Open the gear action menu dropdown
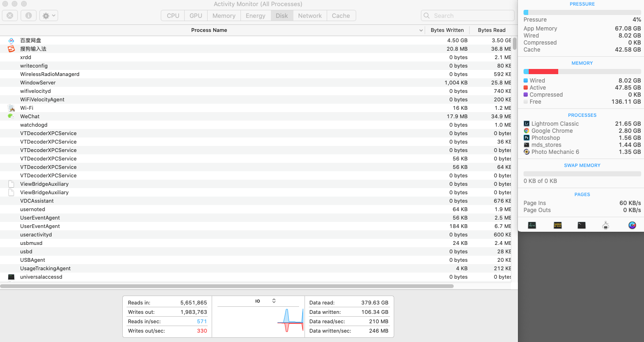The image size is (644, 342). pyautogui.click(x=49, y=15)
